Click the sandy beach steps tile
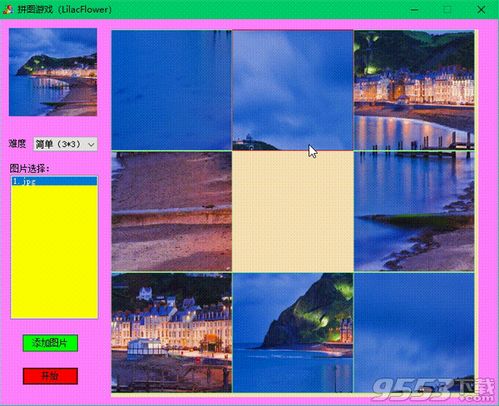The width and height of the screenshot is (499, 406). point(172,211)
